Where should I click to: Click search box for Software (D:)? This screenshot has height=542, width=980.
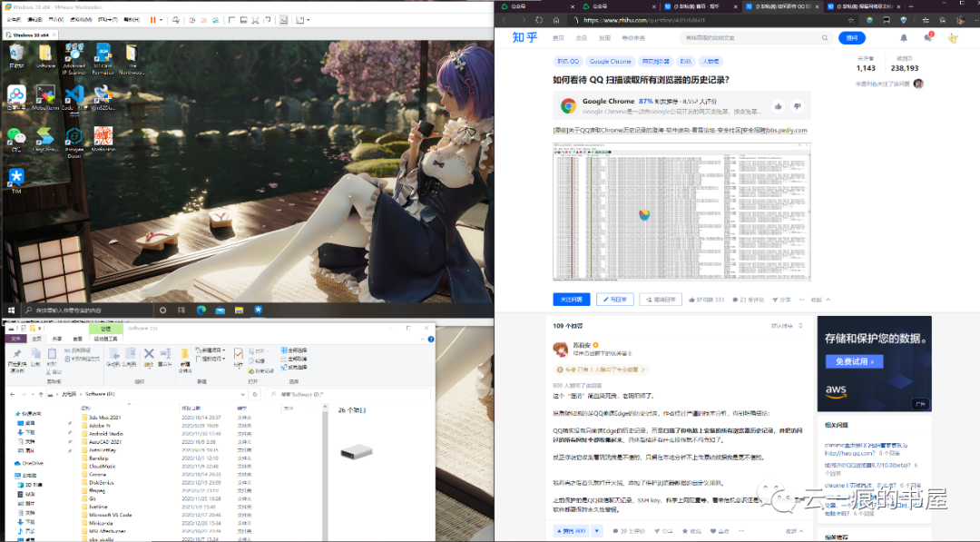pos(348,394)
